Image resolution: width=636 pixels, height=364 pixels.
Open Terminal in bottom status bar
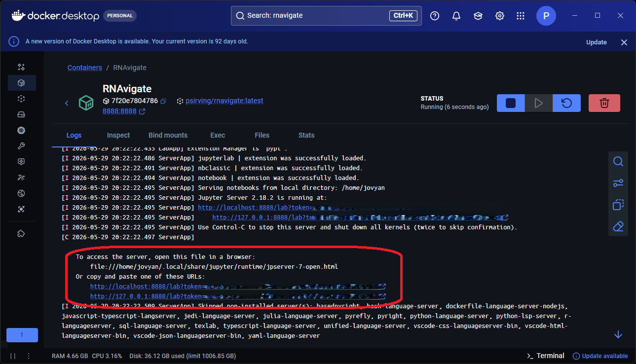click(x=546, y=356)
